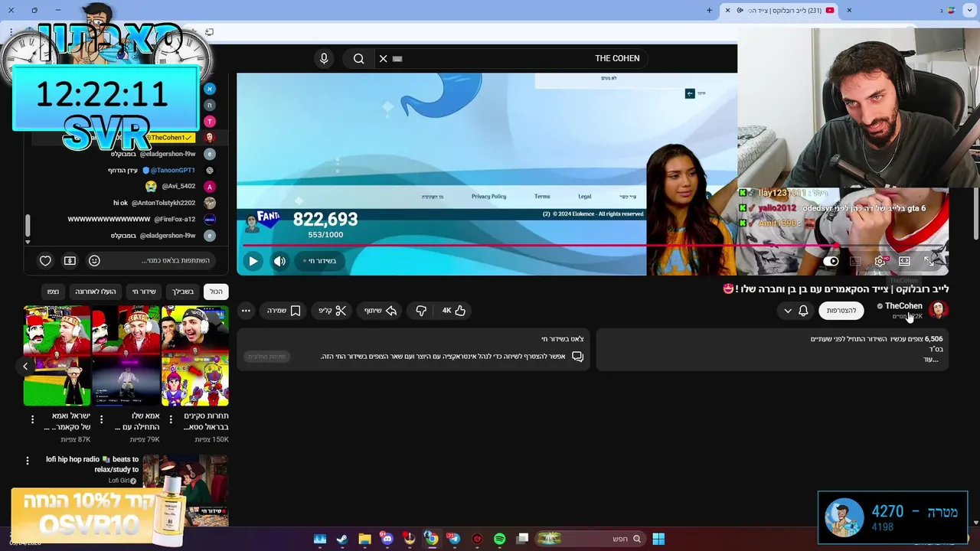Click the Super Chat dollar icon
980x551 pixels.
pos(70,261)
